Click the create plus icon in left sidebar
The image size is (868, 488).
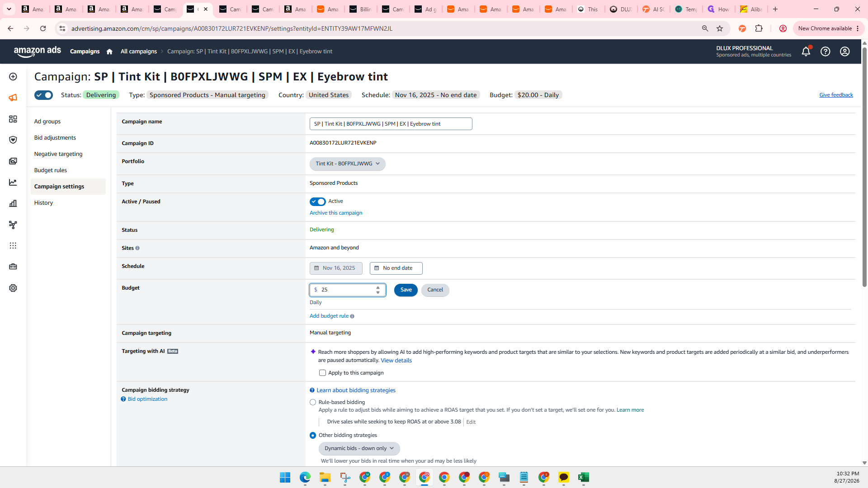[x=13, y=77]
